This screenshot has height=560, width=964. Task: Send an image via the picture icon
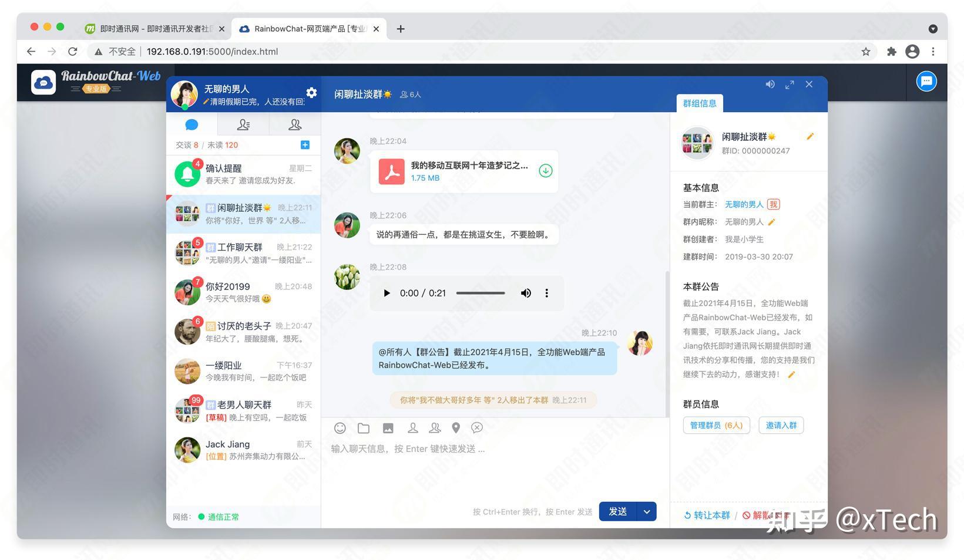[388, 428]
